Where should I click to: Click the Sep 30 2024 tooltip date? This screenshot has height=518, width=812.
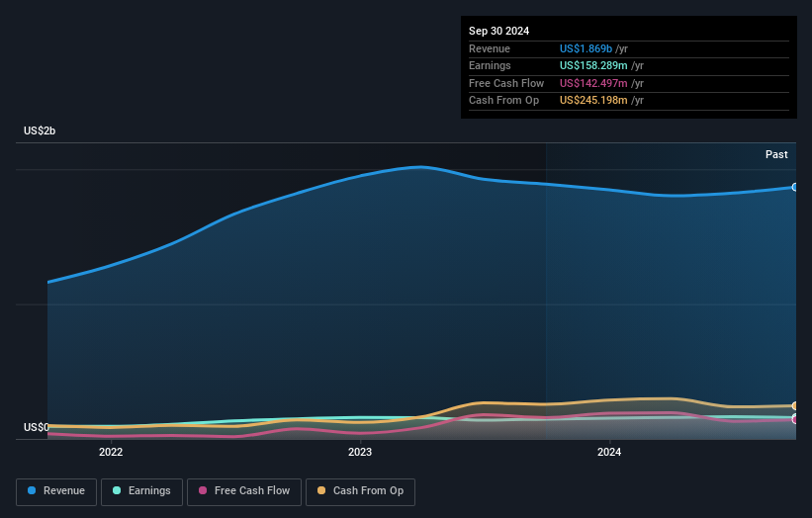pyautogui.click(x=498, y=31)
